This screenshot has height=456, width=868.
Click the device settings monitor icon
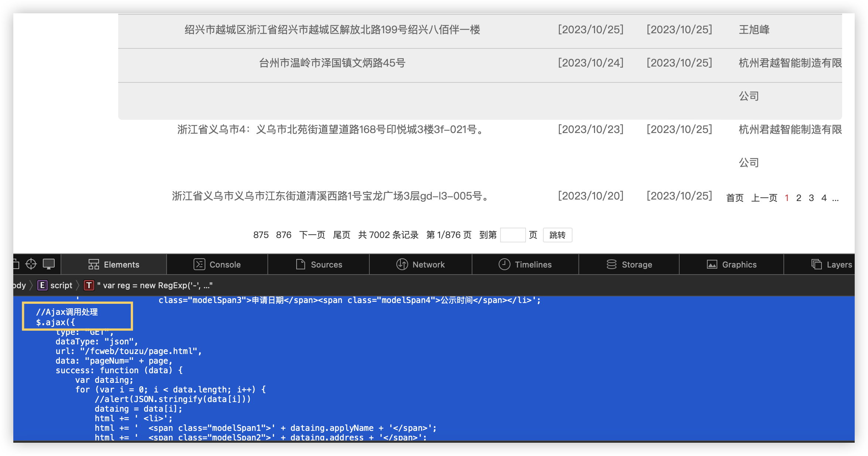click(x=49, y=264)
